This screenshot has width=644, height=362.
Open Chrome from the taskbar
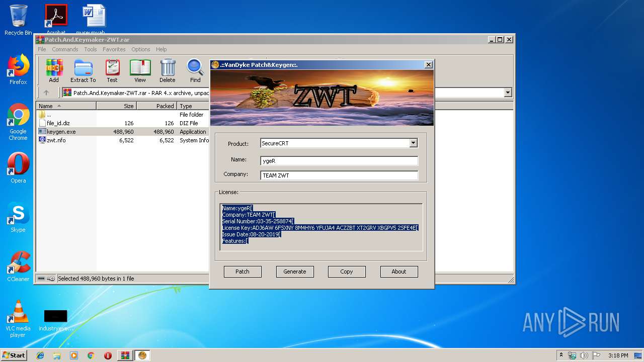[x=91, y=355]
